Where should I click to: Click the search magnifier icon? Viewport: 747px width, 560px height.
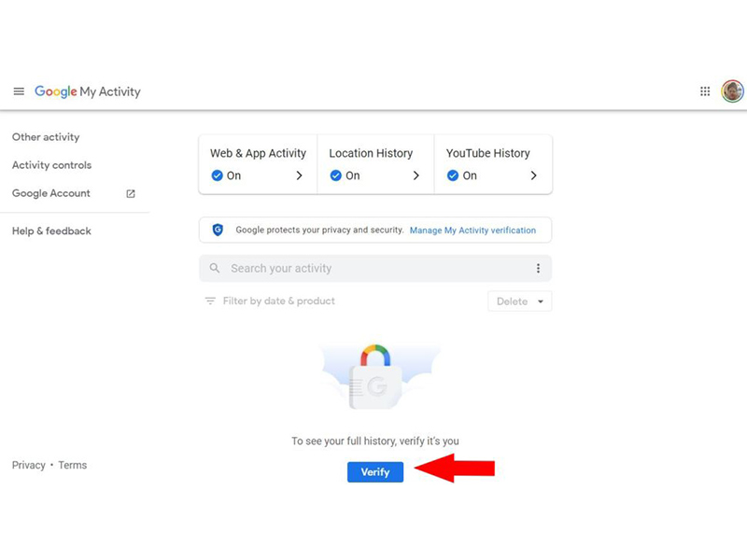(x=215, y=268)
